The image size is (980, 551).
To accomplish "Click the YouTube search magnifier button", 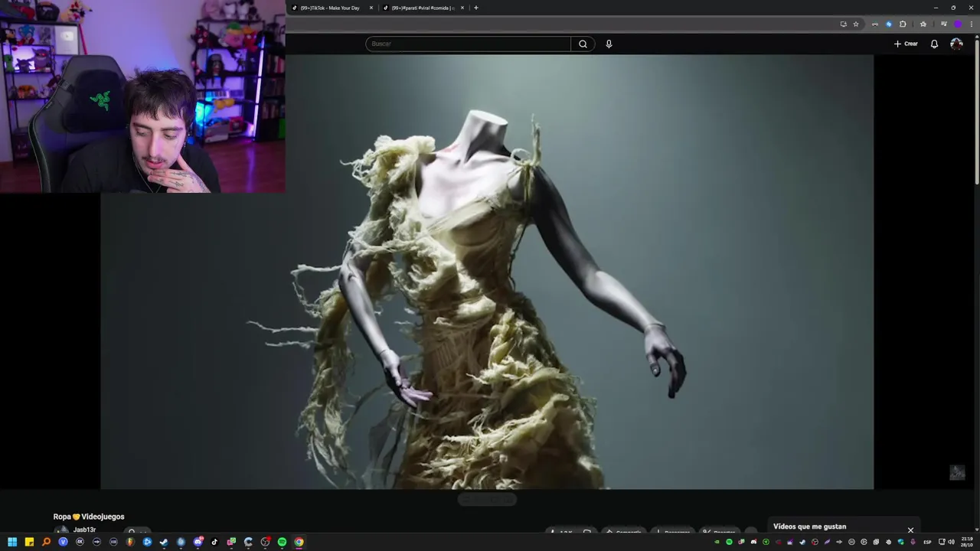I will (583, 44).
